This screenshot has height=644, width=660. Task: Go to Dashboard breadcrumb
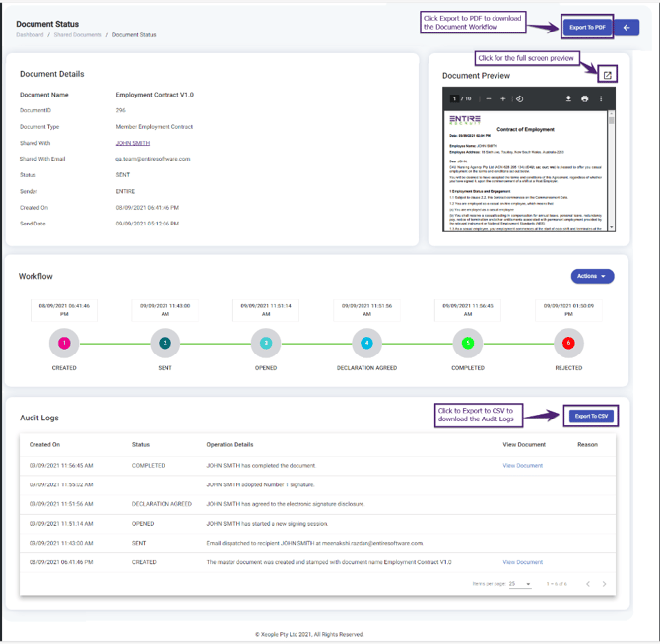[x=30, y=35]
